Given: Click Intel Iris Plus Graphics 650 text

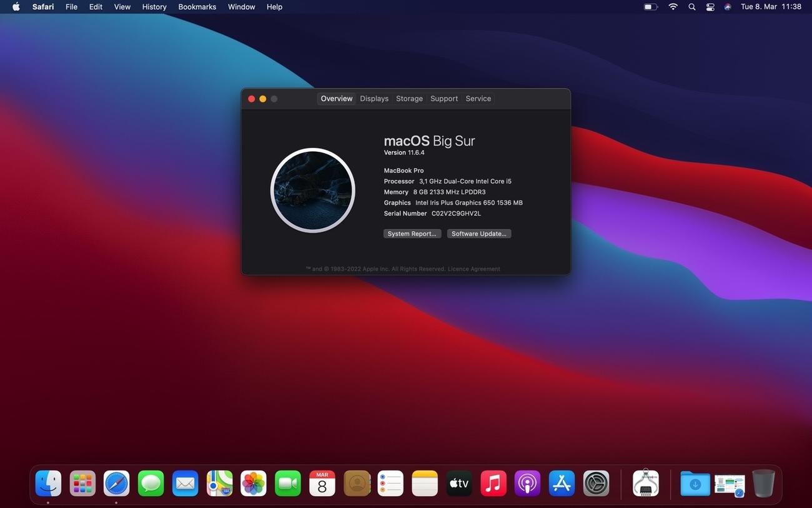Looking at the screenshot, I should [x=469, y=202].
